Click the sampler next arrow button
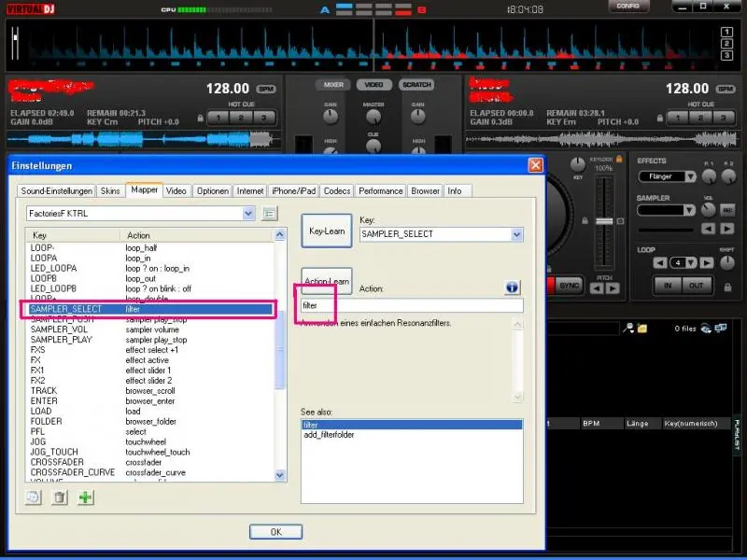Image resolution: width=747 pixels, height=560 pixels. (727, 230)
